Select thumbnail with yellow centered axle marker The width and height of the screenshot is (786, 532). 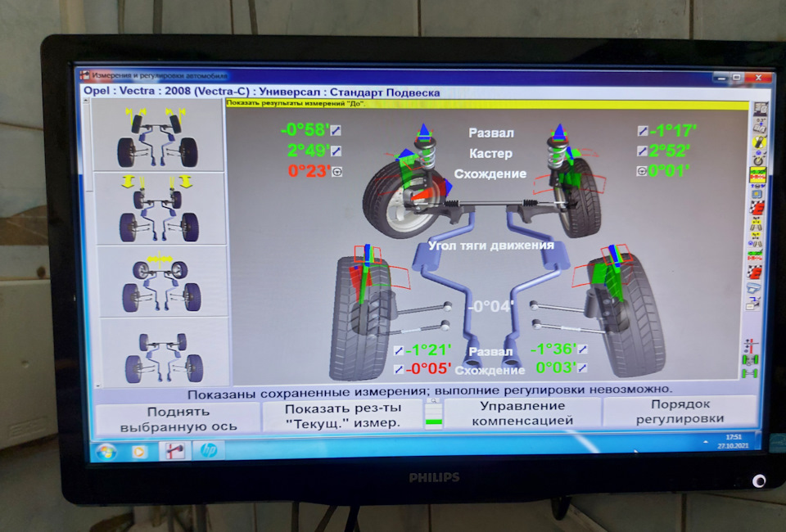click(162, 281)
